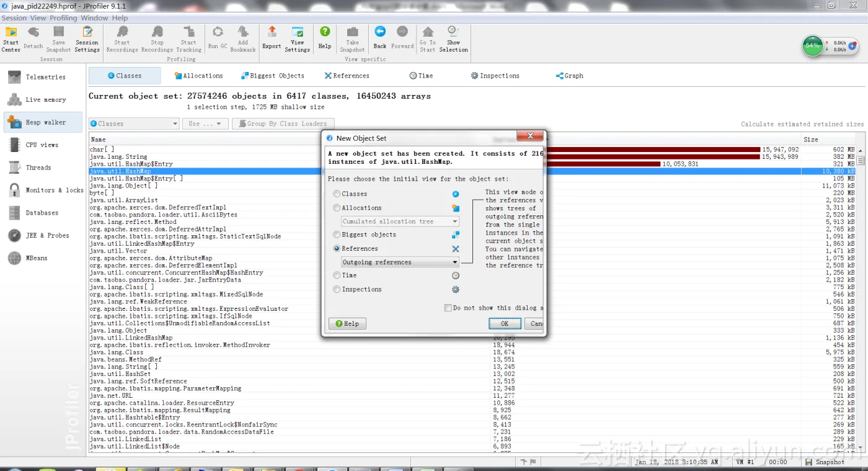Click the Forward navigation icon
The width and height of the screenshot is (868, 471).
[x=402, y=37]
